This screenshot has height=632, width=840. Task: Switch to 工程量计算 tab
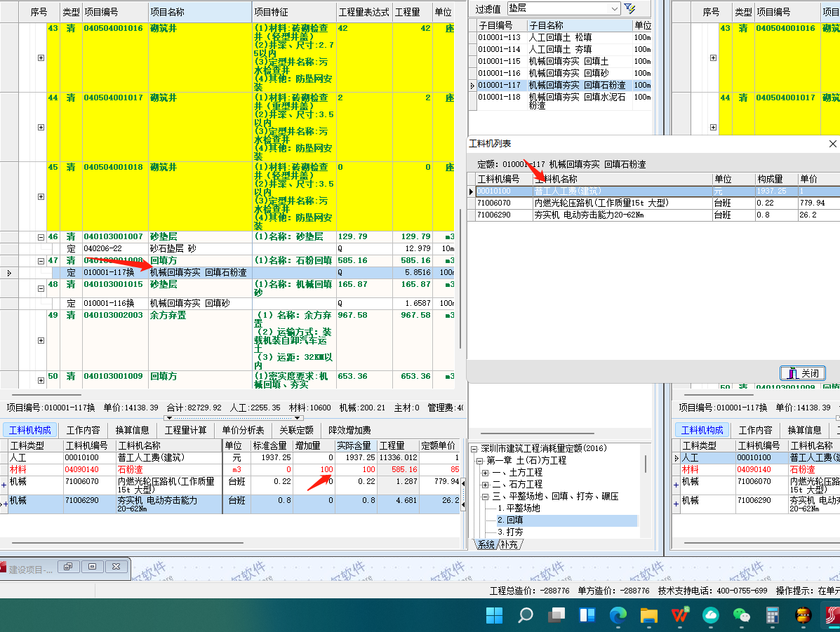(x=185, y=430)
